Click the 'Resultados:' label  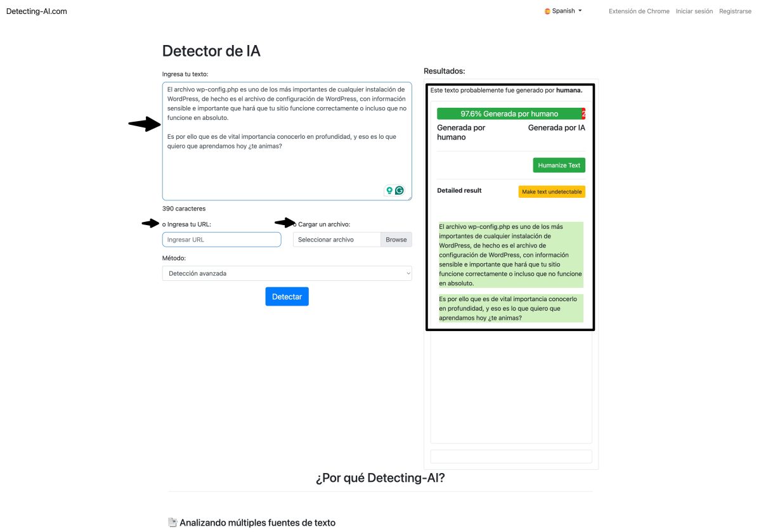444,71
